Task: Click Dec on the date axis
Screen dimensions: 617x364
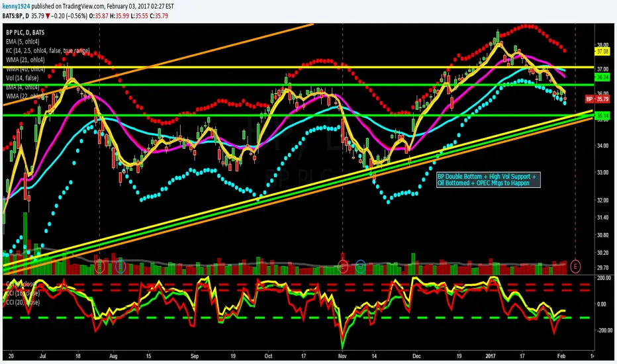Action: pos(416,356)
